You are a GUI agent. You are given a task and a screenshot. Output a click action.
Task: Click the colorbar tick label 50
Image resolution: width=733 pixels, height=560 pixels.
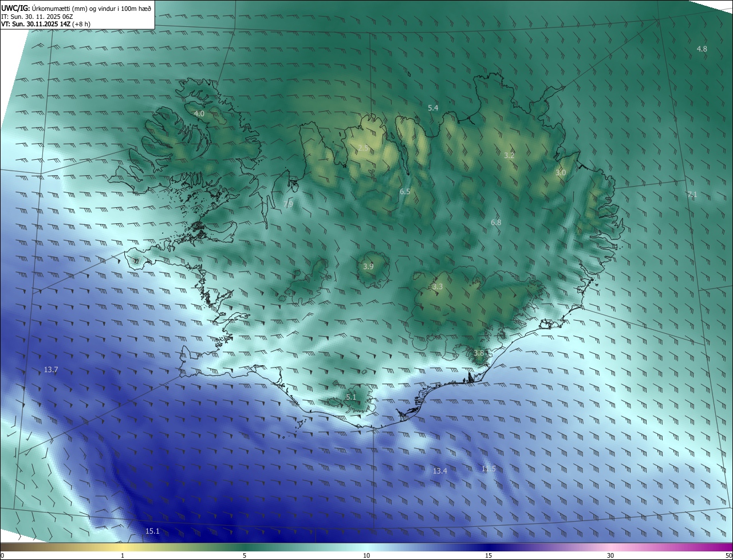[728, 556]
